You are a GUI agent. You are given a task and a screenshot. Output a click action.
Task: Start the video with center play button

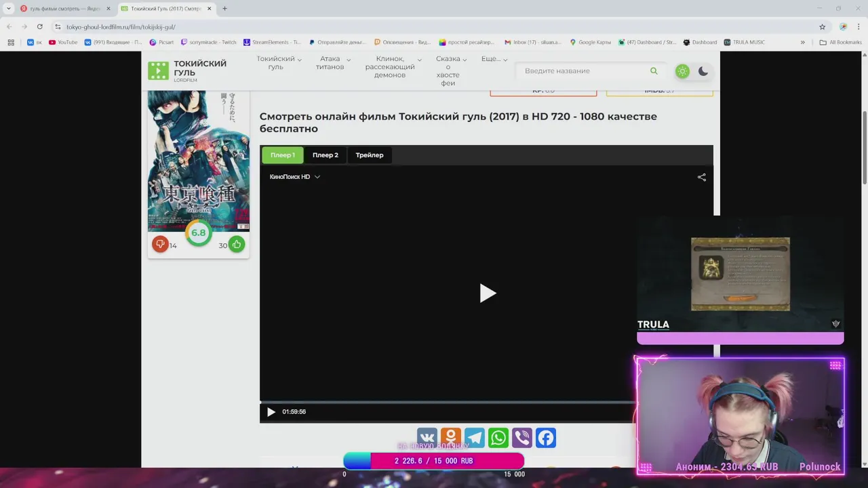[488, 293]
